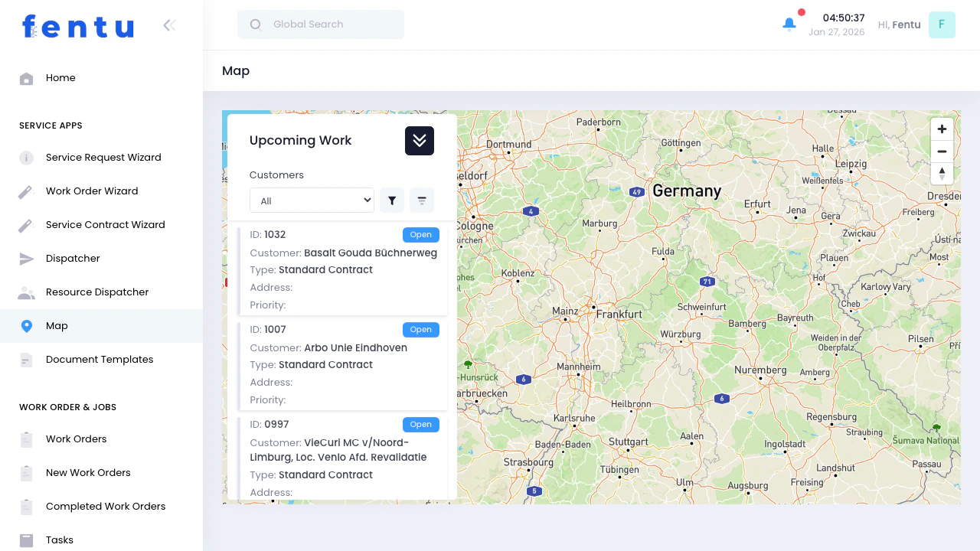Toggle the map zoom-out control
The height and width of the screenshot is (551, 980).
(942, 152)
